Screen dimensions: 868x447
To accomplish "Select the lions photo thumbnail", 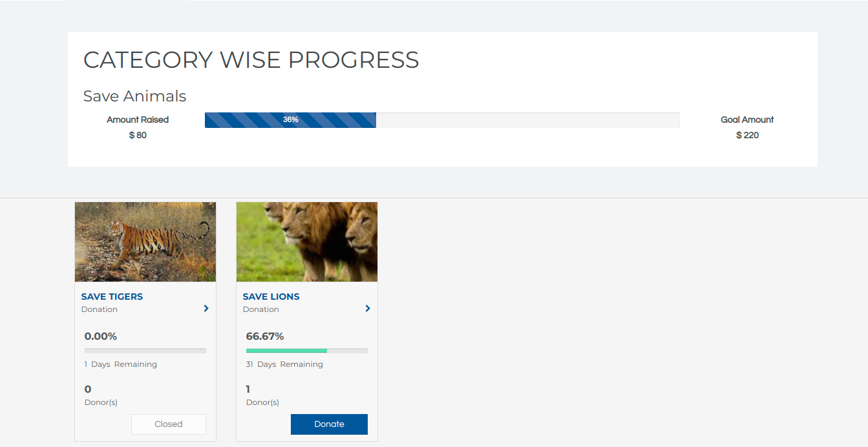I will [x=307, y=242].
